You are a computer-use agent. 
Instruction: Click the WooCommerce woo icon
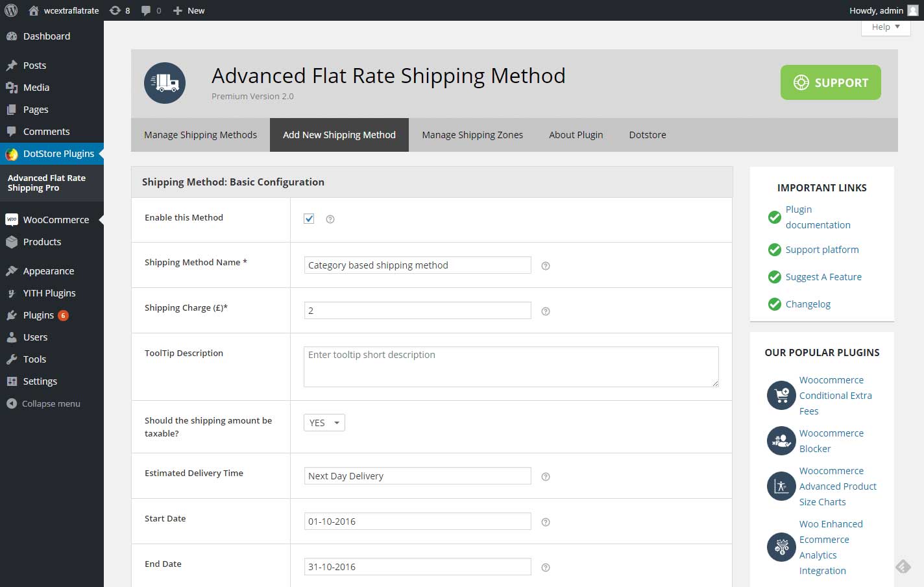pos(12,220)
